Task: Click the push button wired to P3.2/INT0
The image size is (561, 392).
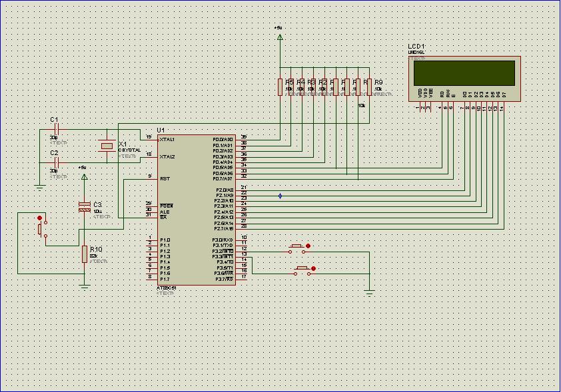Action: [298, 249]
